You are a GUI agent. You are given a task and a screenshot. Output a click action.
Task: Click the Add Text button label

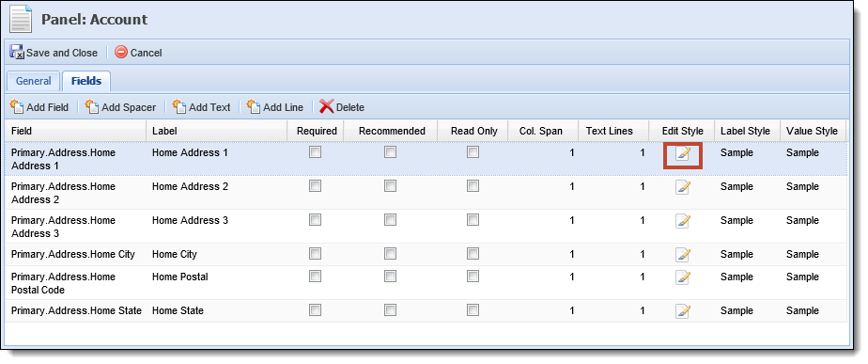[209, 107]
